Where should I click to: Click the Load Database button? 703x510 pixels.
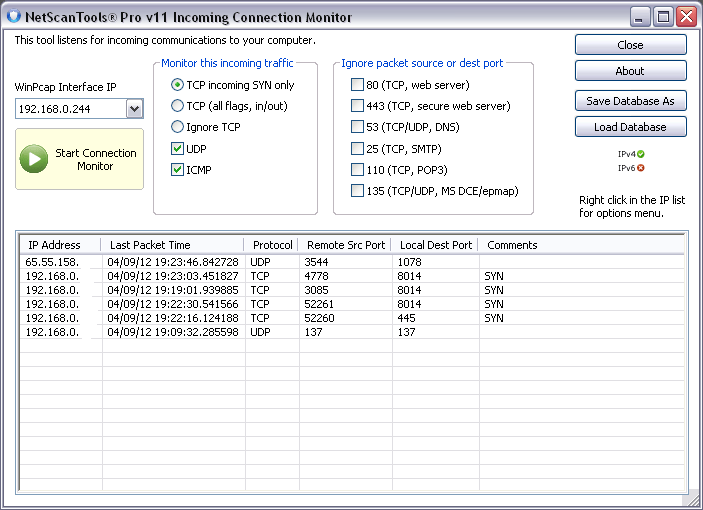click(x=630, y=127)
